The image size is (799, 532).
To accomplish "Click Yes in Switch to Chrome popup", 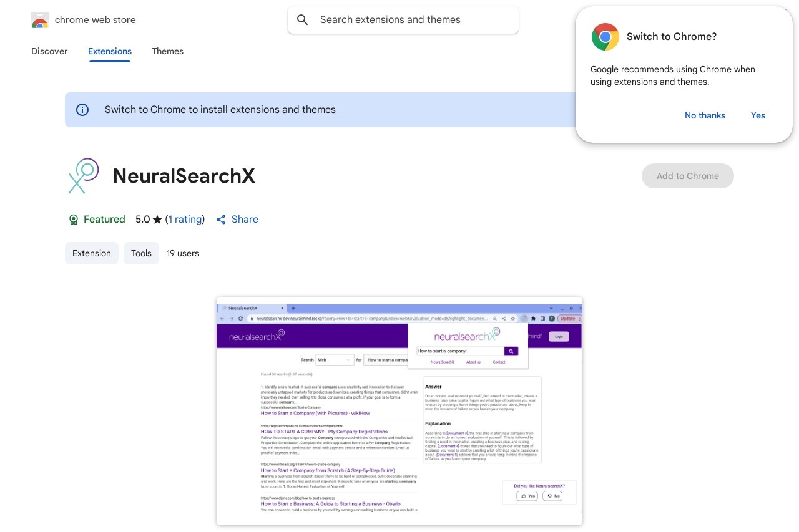I will click(758, 115).
